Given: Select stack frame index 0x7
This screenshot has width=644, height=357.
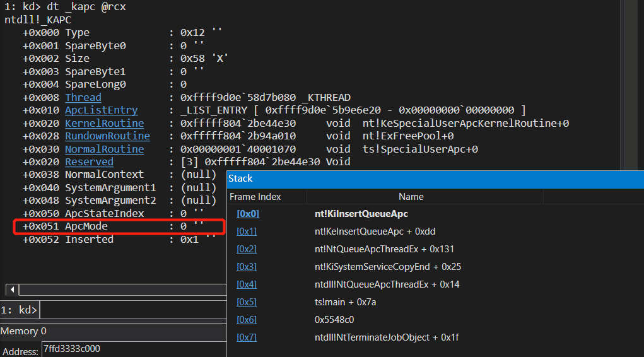Looking at the screenshot, I should click(247, 337).
